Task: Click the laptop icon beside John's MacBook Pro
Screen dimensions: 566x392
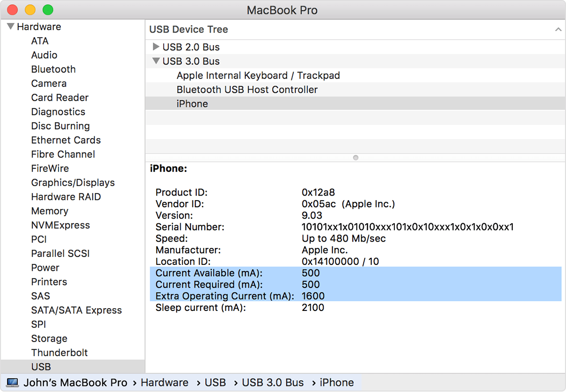Action: click(11, 382)
